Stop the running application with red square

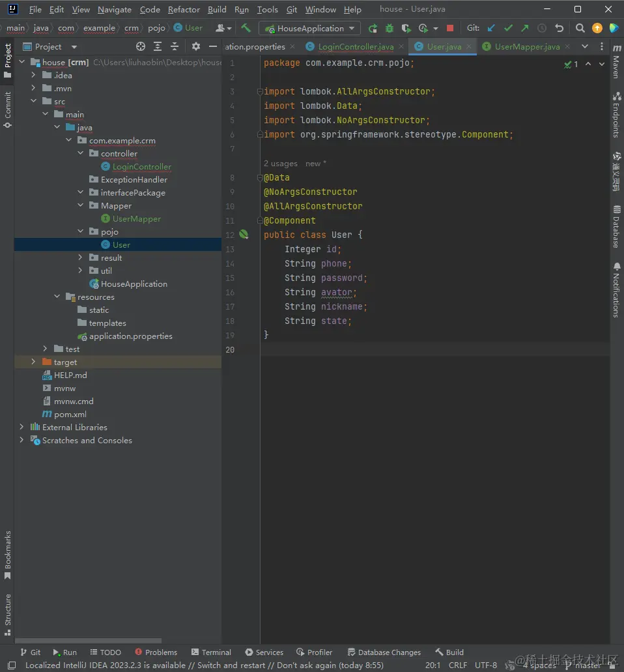(x=450, y=28)
